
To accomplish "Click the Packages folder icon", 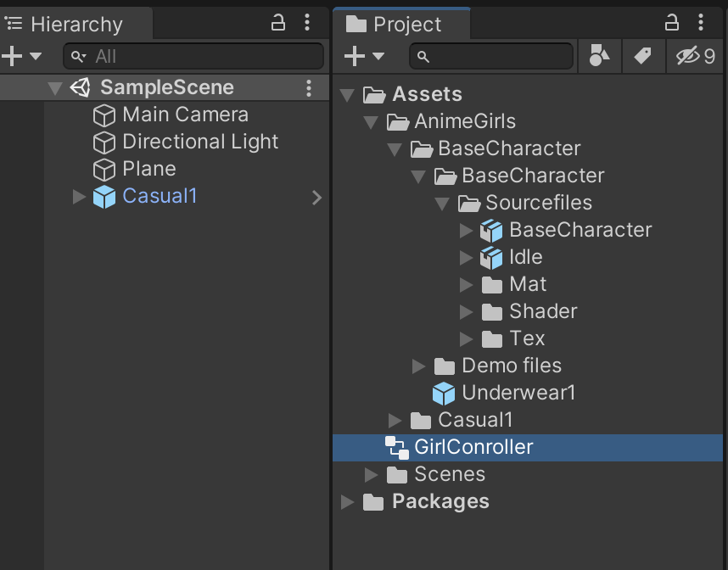I will [373, 502].
